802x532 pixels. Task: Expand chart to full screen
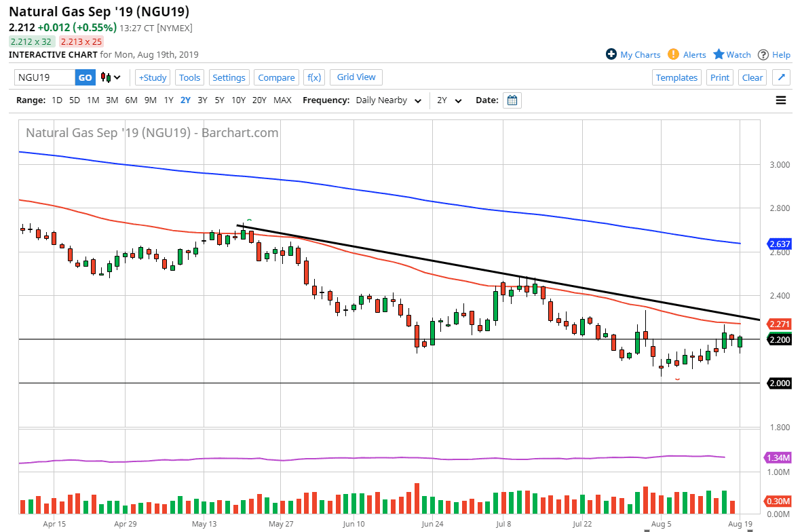coord(781,77)
